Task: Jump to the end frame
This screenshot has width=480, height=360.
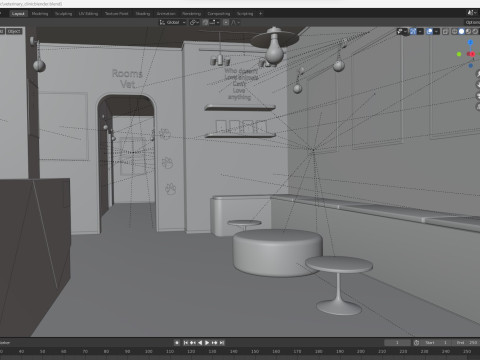Action: pyautogui.click(x=222, y=343)
